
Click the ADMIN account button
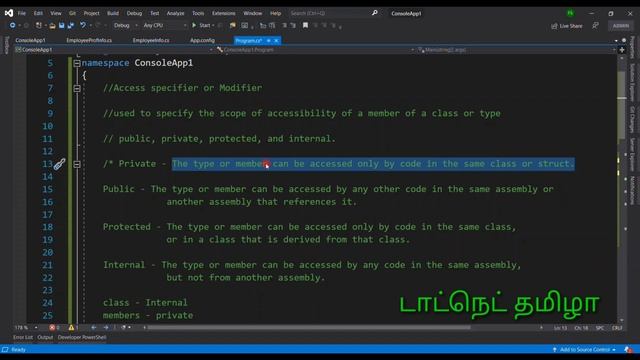pos(621,26)
